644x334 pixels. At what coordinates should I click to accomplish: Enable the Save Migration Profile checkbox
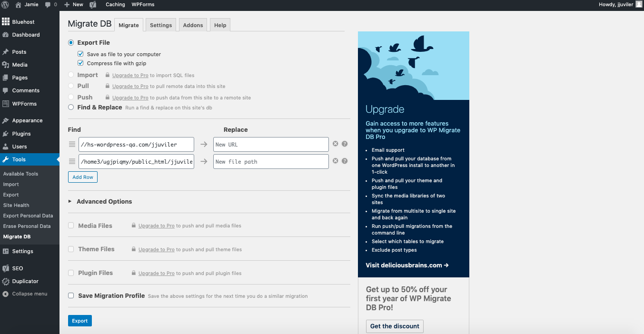click(71, 295)
